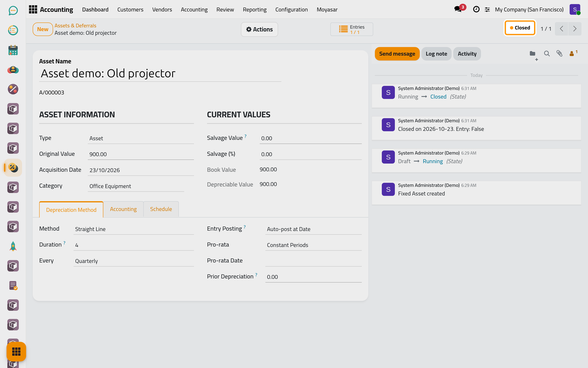Open the Actions gear menu
Viewport: 588px width, 368px height.
coord(259,29)
